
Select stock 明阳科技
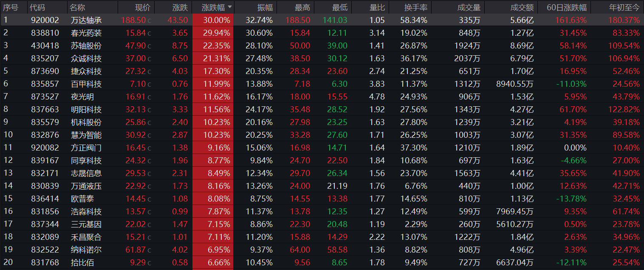coord(86,109)
